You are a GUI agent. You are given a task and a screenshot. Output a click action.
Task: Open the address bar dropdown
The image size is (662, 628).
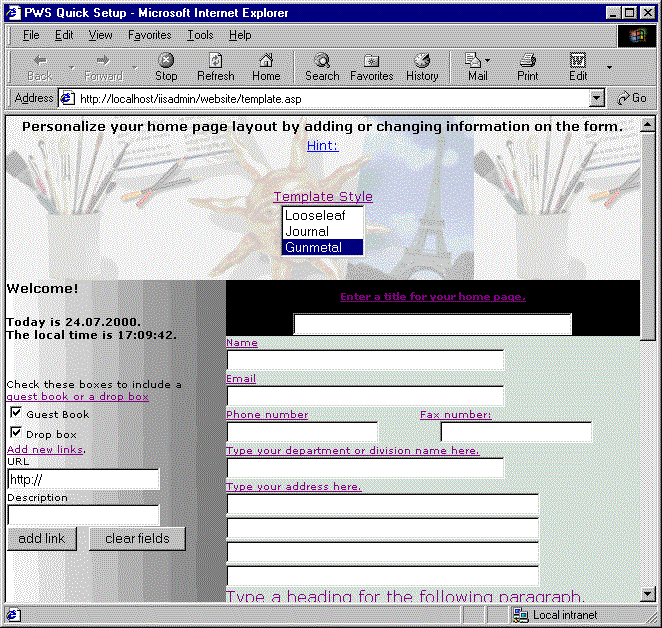[596, 98]
